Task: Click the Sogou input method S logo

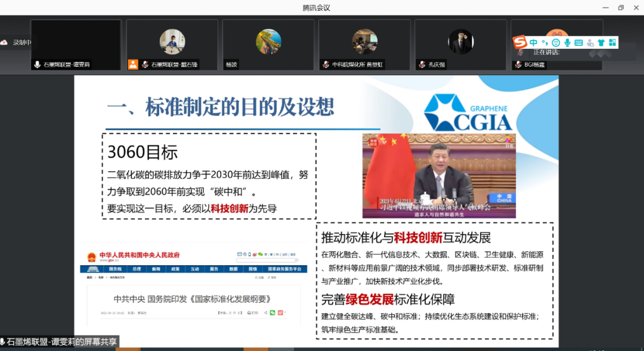Action: pyautogui.click(x=519, y=42)
